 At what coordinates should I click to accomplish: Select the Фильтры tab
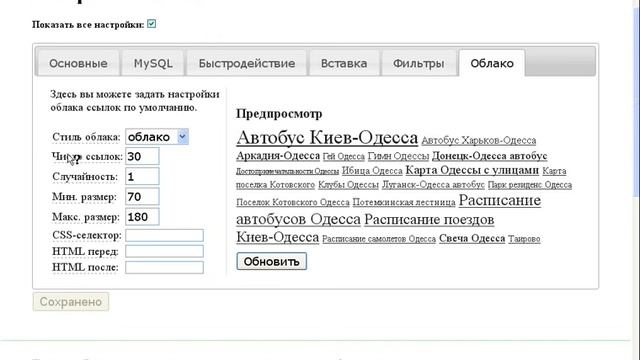click(418, 63)
